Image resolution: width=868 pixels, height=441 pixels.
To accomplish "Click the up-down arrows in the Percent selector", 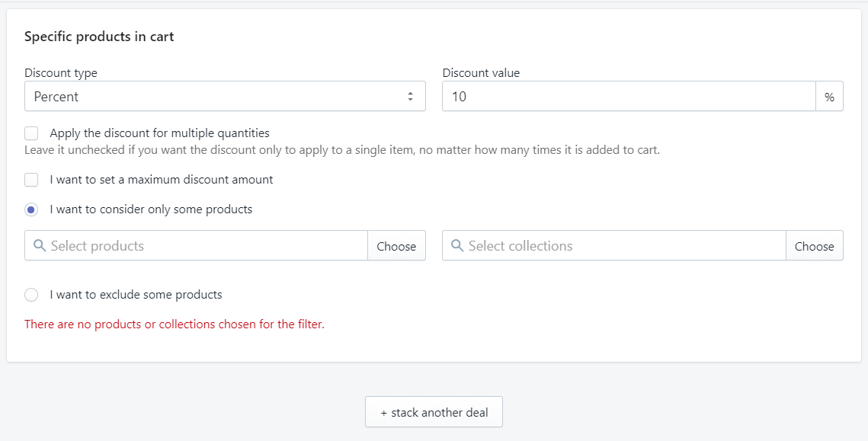I will (x=410, y=97).
